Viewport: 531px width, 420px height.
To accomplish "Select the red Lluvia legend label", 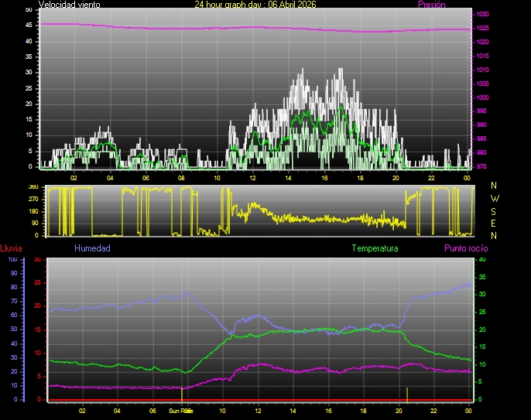I will tap(11, 248).
